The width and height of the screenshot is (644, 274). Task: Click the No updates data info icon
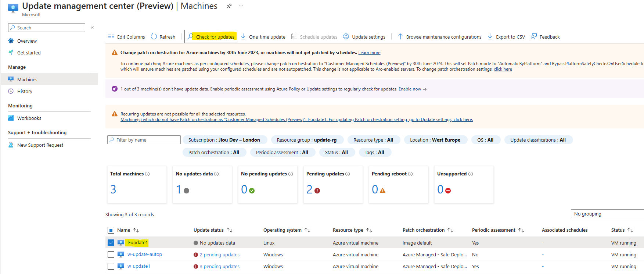coord(216,174)
